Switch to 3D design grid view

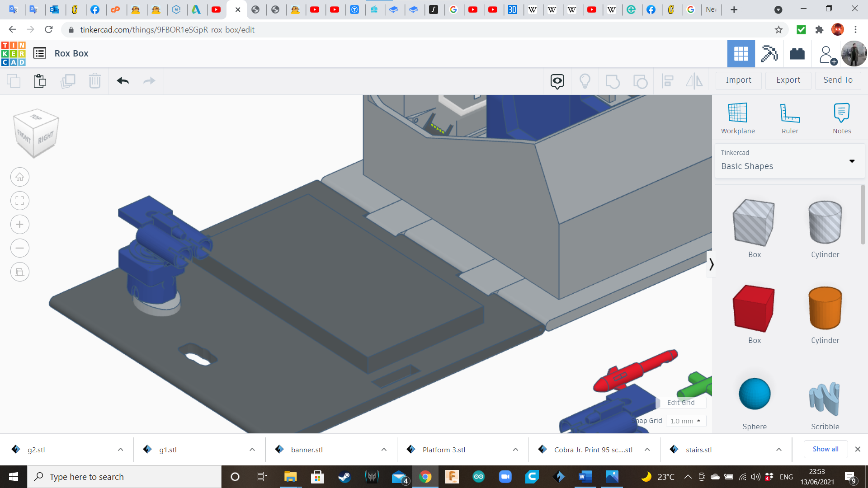click(x=741, y=54)
